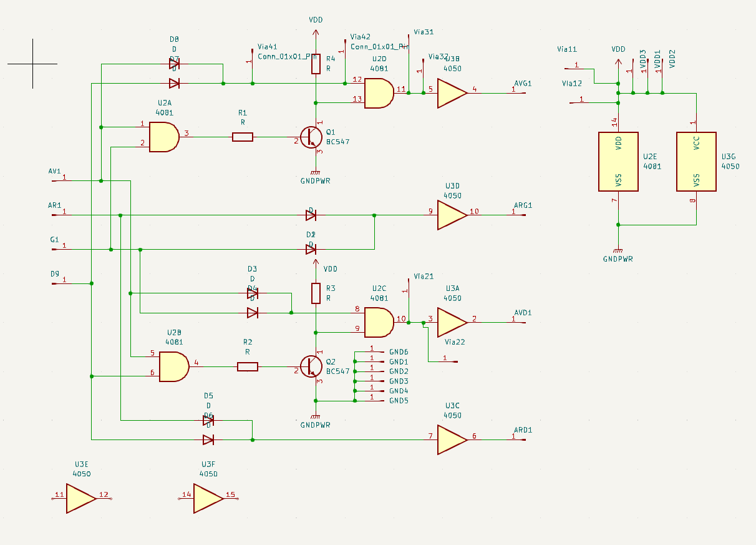
Task: Click the unconnected U3F buffer symbol
Action: (x=207, y=499)
